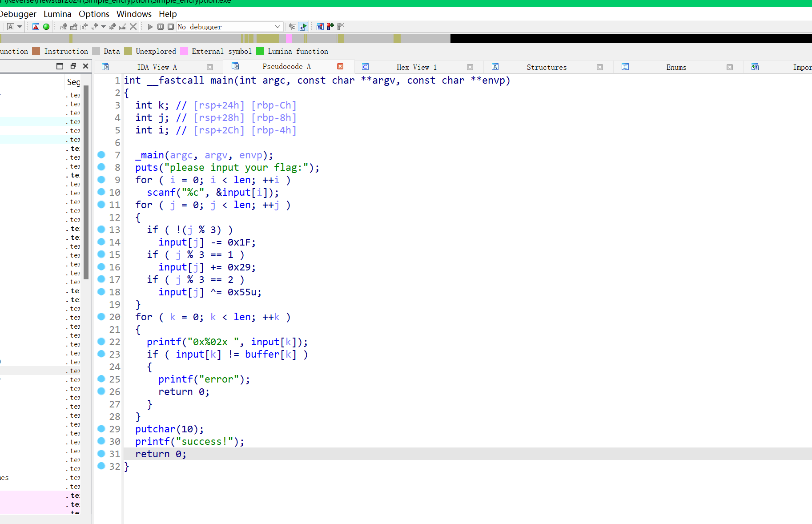Click the highlighted pseudocode run-arrow toolbar icon
Screen dimensions: 812x524
(303, 27)
